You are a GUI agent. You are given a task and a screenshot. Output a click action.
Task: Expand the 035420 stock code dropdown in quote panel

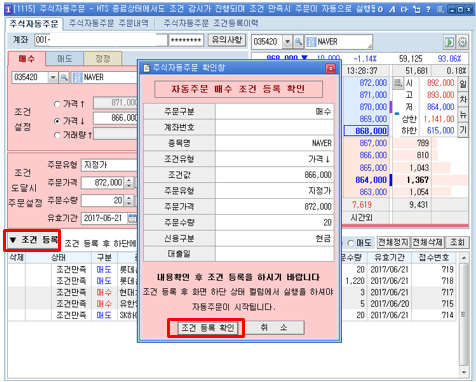[x=287, y=42]
